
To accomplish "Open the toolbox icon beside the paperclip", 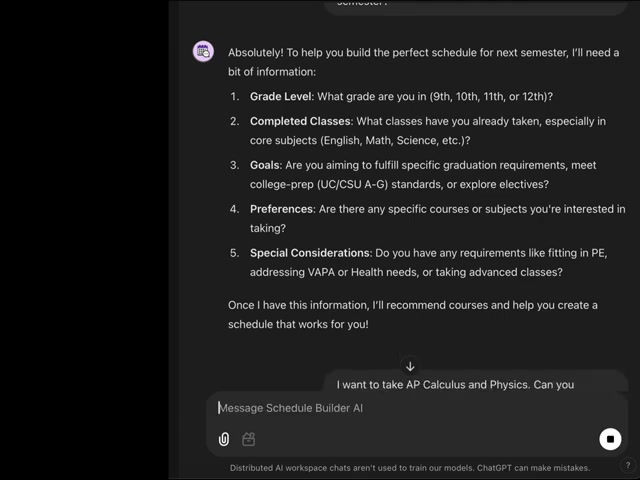I will tap(249, 439).
